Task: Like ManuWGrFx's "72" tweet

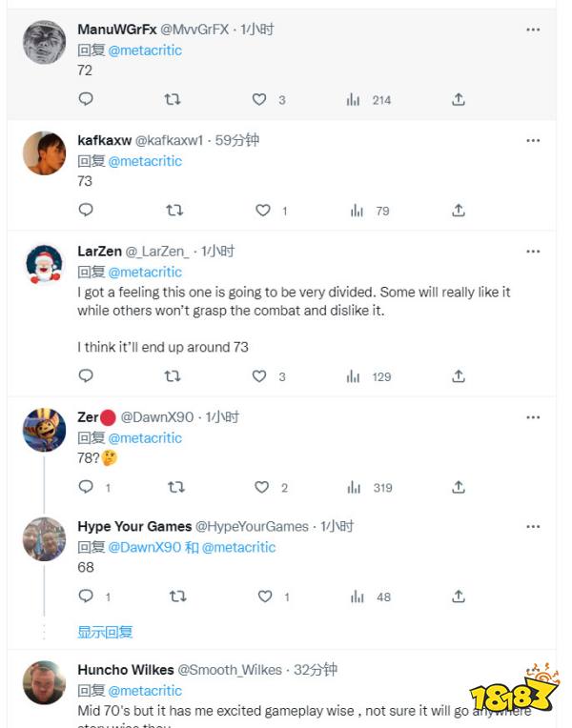Action: pyautogui.click(x=259, y=99)
